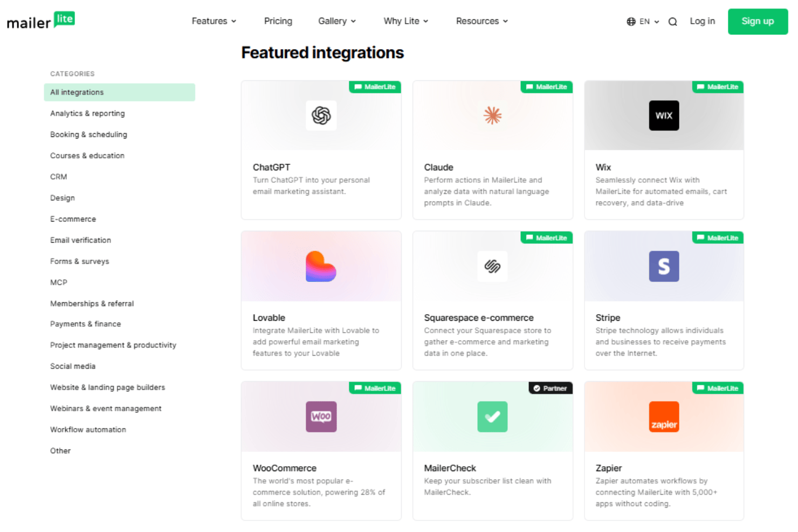Click MailerLite badge on Zapier card

point(718,388)
